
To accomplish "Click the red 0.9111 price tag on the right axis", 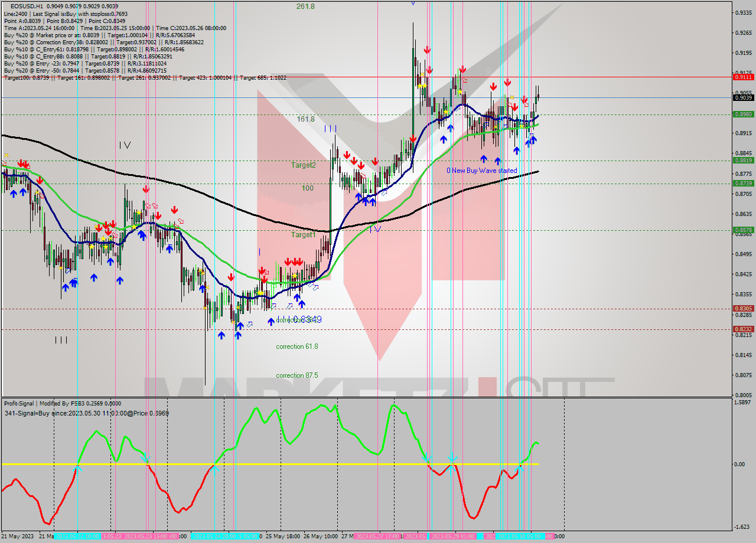I will 743,77.
